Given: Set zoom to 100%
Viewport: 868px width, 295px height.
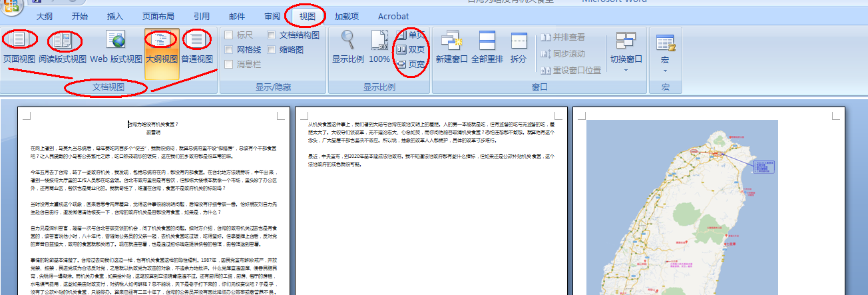Looking at the screenshot, I should 379,47.
